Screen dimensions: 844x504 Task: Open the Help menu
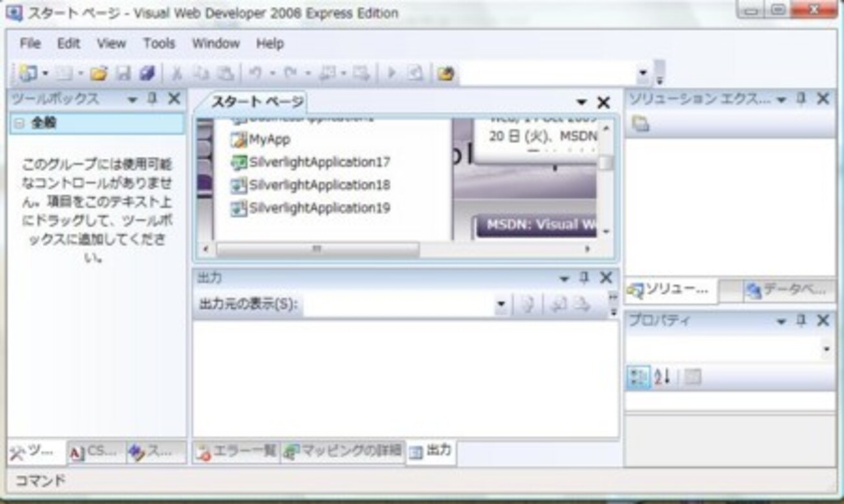point(269,43)
